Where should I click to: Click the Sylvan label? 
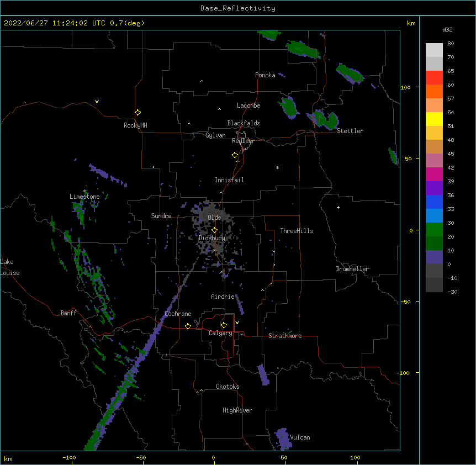coord(215,135)
